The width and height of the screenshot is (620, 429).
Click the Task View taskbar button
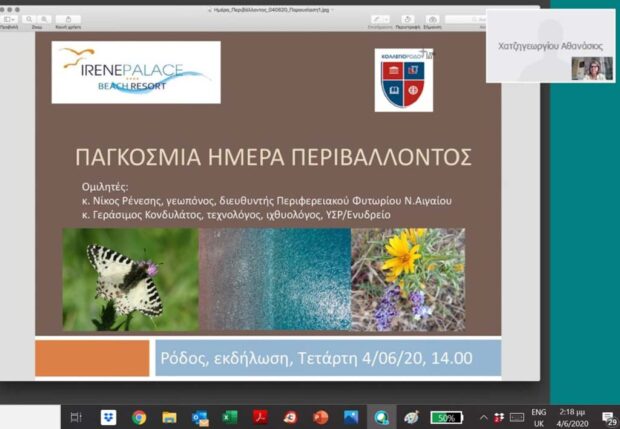point(76,417)
